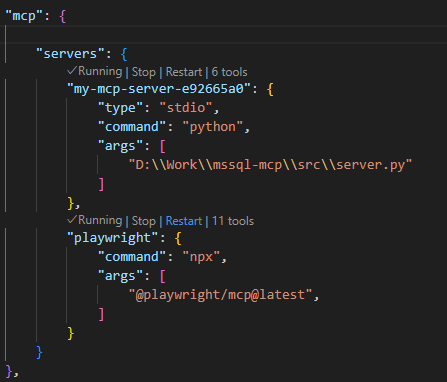The width and height of the screenshot is (447, 382).
Task: Click the blue closing brace of servers
Action: [x=39, y=352]
